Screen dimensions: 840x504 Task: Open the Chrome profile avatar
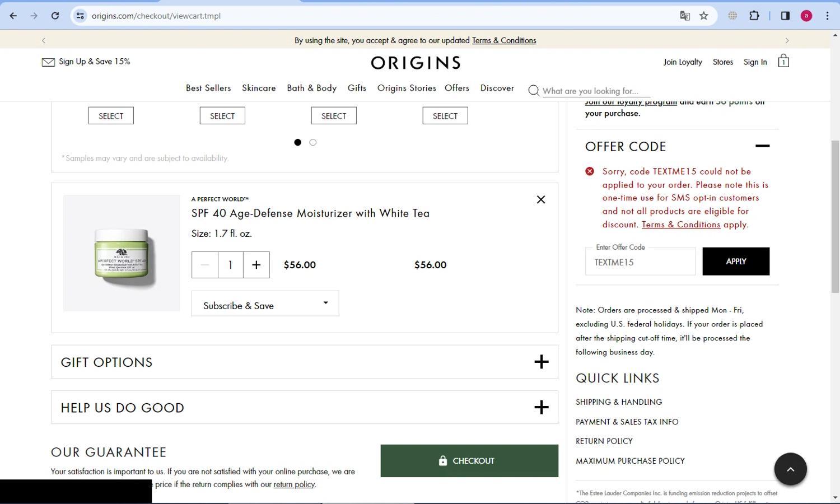[x=806, y=16]
